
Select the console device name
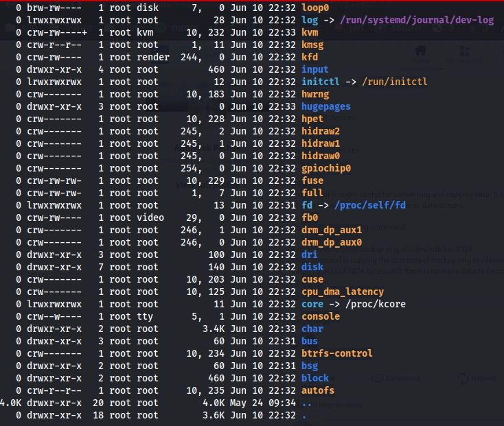(321, 316)
